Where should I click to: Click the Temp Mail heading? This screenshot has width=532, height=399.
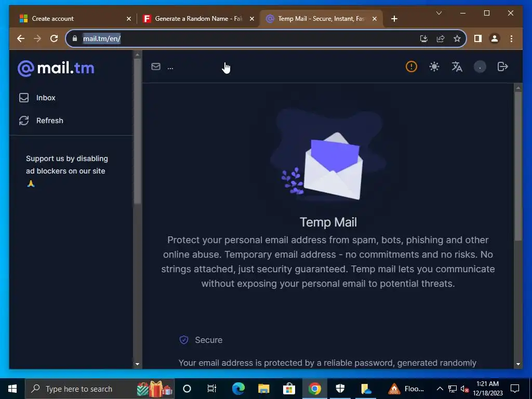tap(328, 222)
